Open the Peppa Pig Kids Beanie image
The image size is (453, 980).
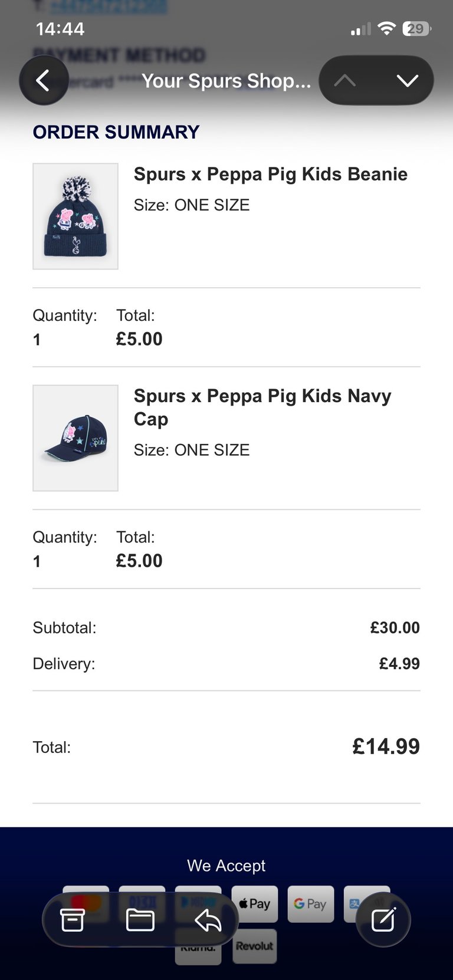pyautogui.click(x=75, y=216)
